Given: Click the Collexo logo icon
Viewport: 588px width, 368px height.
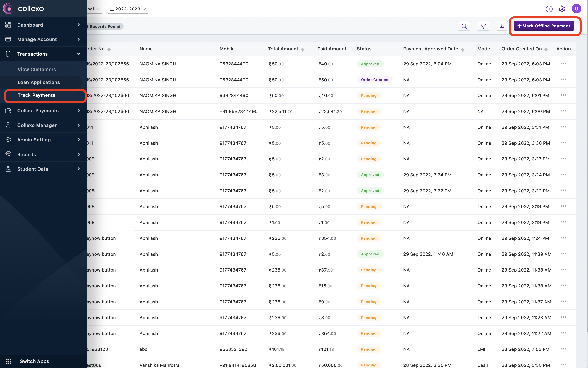Looking at the screenshot, I should click(x=8, y=9).
